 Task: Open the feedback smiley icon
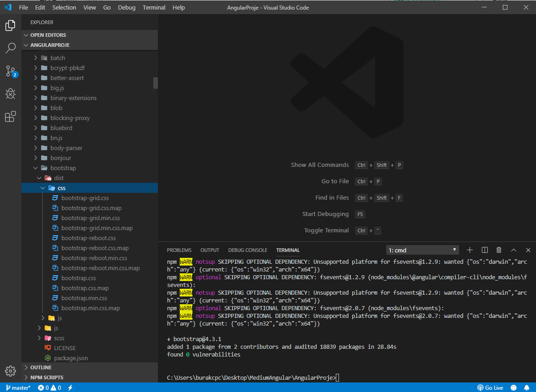(x=513, y=387)
